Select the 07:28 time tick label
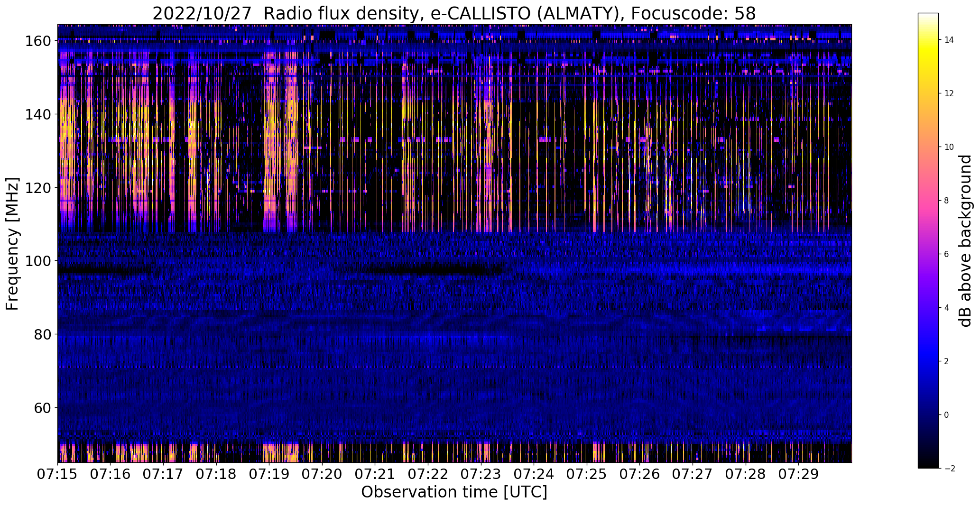The height and width of the screenshot is (506, 980). pyautogui.click(x=745, y=474)
